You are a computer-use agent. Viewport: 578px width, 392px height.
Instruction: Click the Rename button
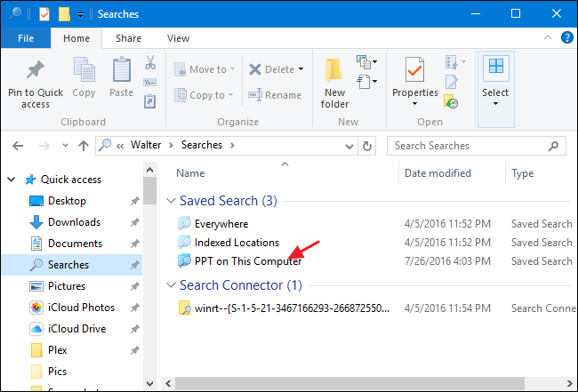(x=276, y=95)
